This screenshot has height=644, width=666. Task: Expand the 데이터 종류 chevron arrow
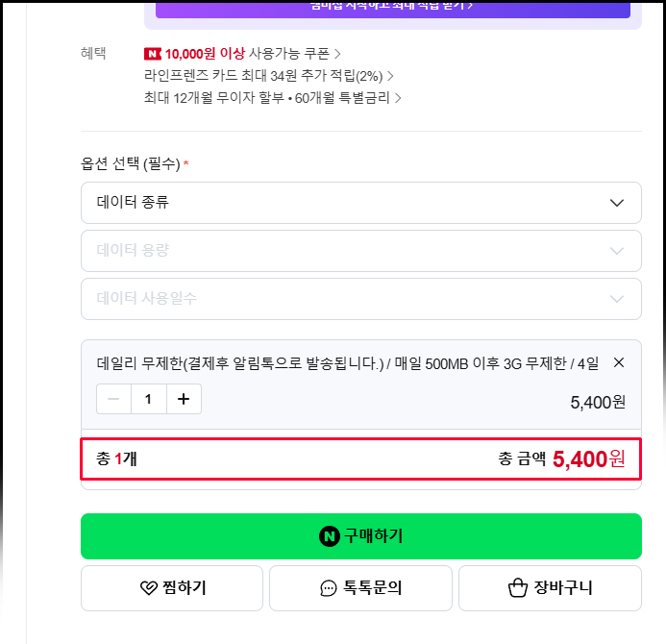[x=617, y=203]
